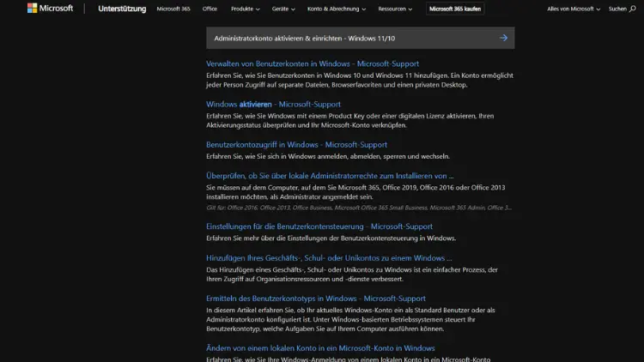Viewport: 644px width, 362px height.
Task: Open the Suchen magnifier search
Action: pos(623,9)
